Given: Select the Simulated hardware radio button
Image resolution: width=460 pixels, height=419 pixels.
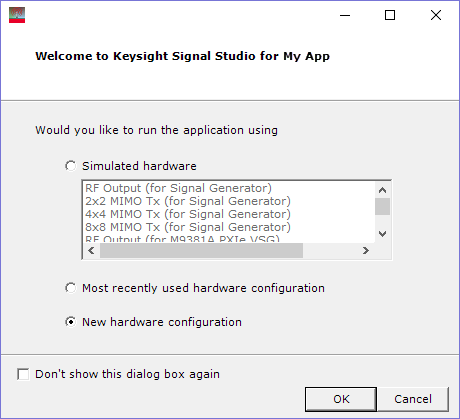Looking at the screenshot, I should [70, 166].
